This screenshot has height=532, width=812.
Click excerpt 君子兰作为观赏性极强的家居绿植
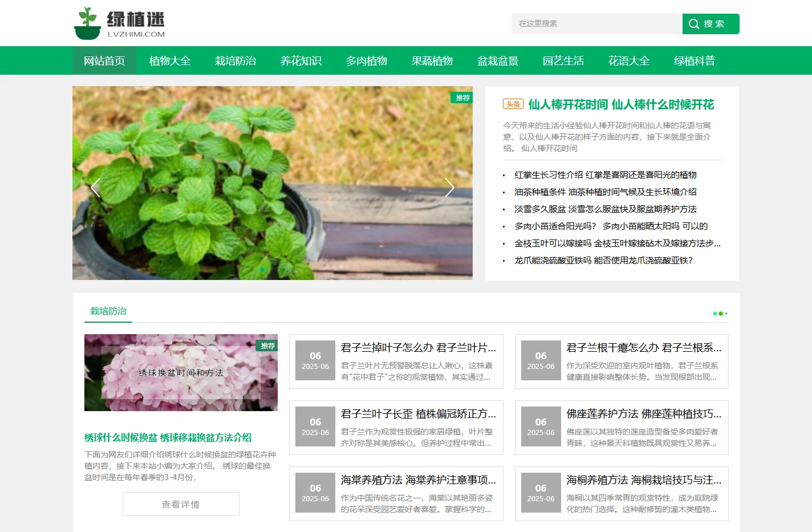click(x=417, y=437)
